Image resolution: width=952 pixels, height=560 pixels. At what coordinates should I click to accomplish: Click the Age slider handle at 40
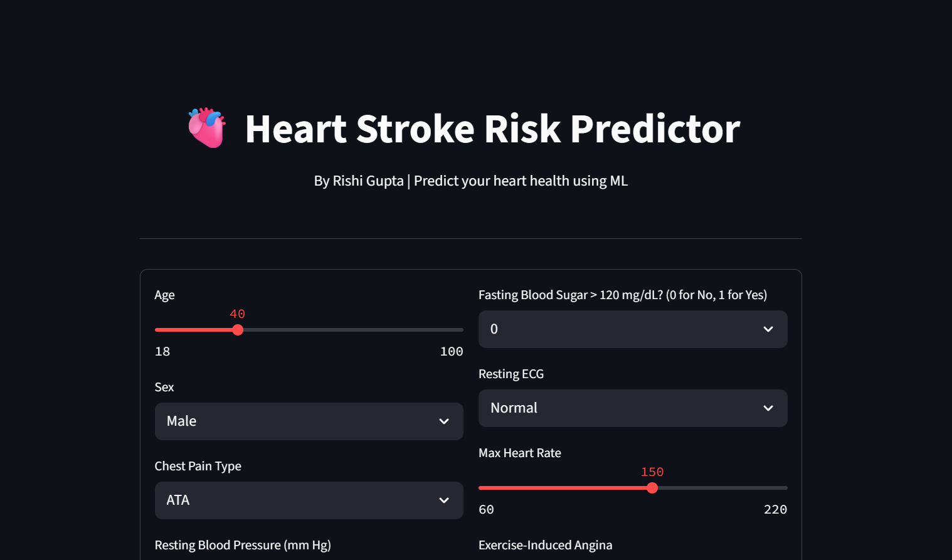click(238, 330)
